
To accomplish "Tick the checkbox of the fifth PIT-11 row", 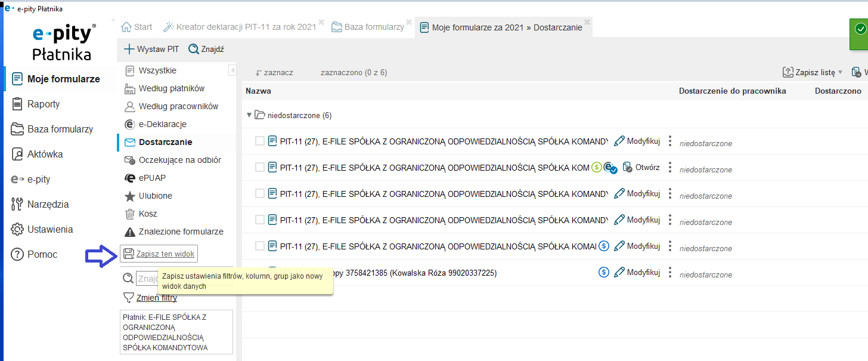I will pyautogui.click(x=259, y=246).
